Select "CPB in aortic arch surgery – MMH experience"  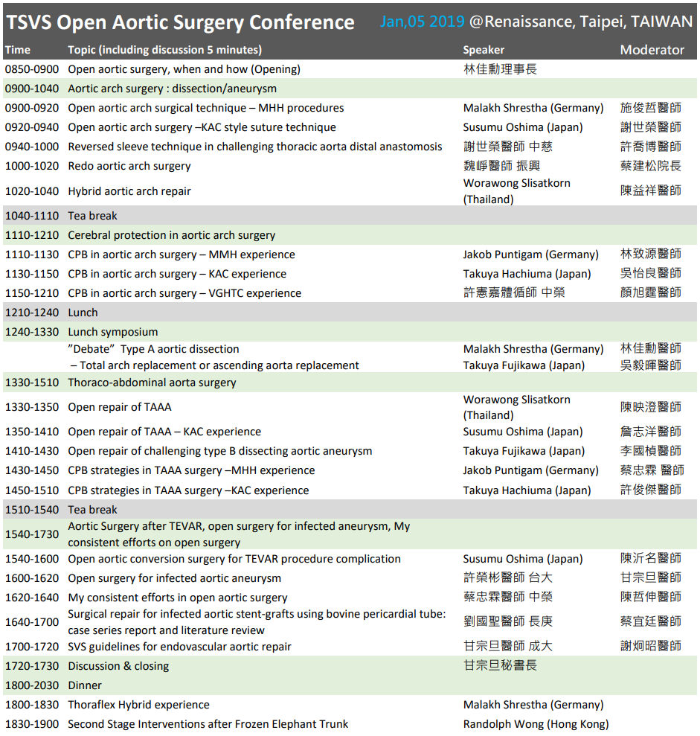(182, 255)
